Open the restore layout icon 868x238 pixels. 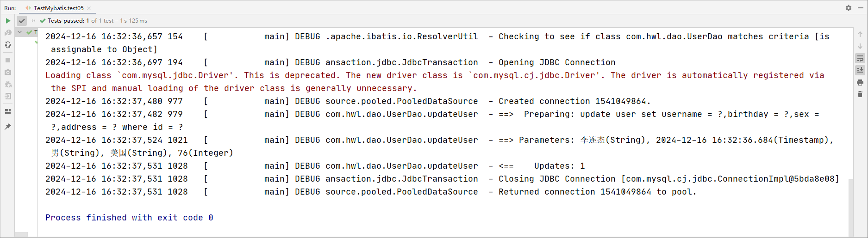(8, 111)
